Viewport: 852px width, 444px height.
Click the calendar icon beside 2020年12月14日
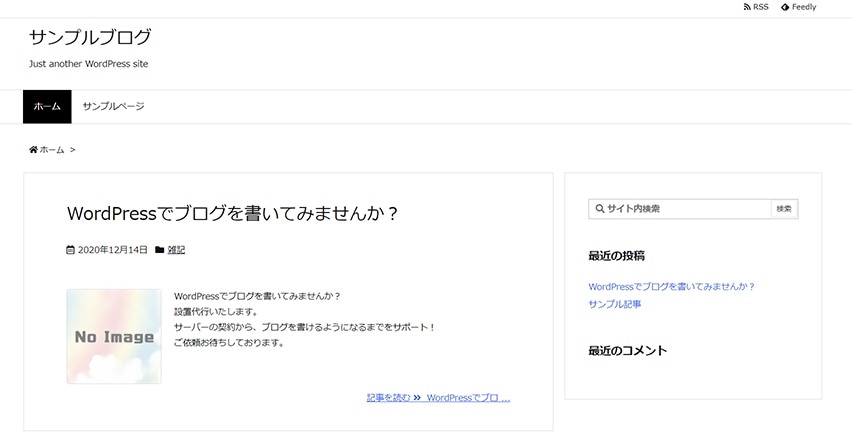point(70,250)
